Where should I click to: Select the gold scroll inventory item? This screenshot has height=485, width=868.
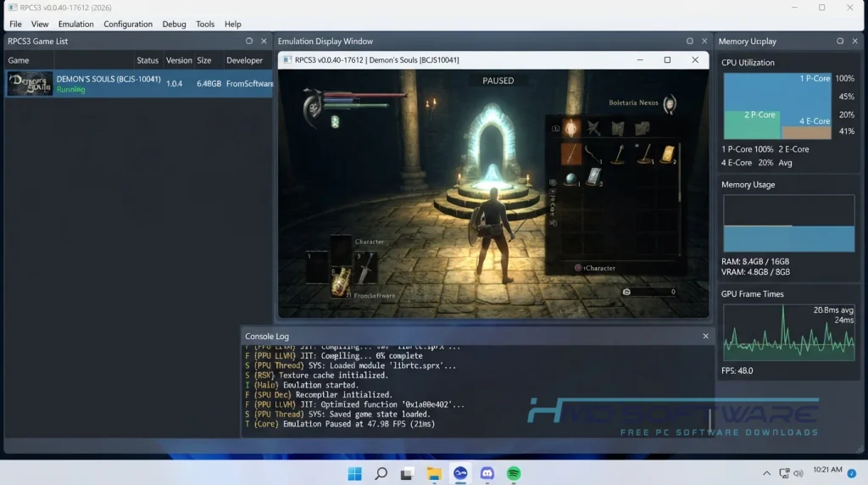tap(668, 154)
